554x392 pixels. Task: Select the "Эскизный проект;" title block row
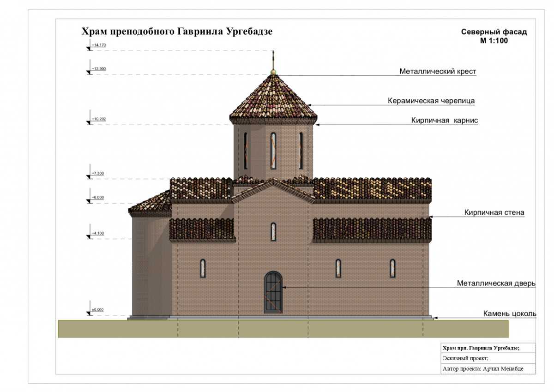[x=489, y=358]
